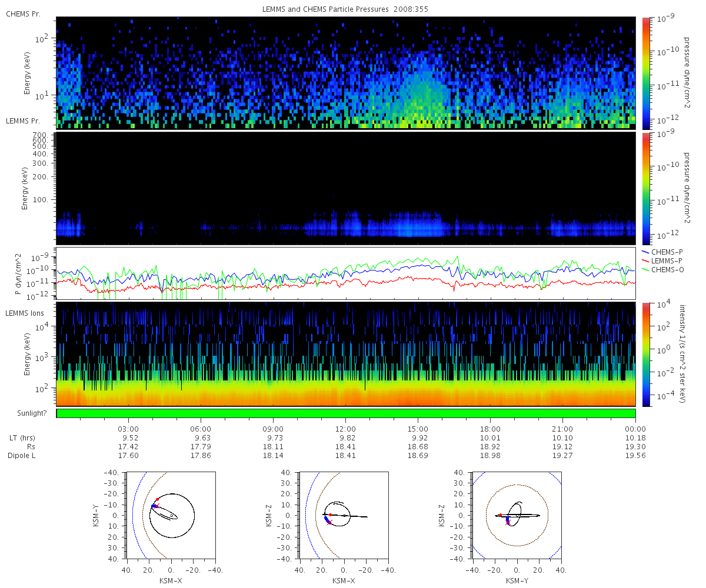Click the 12:00 time axis tick label
Image resolution: width=706 pixels, height=588 pixels.
coord(345,429)
